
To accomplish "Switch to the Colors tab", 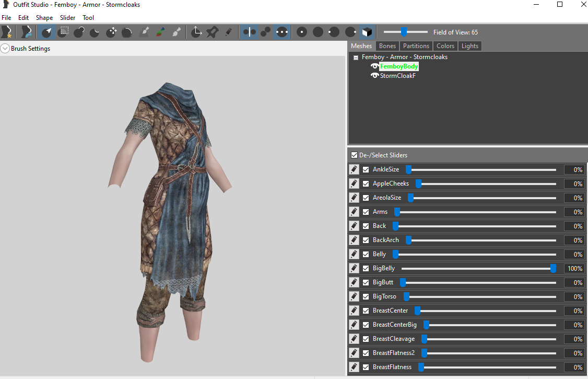I will point(445,46).
